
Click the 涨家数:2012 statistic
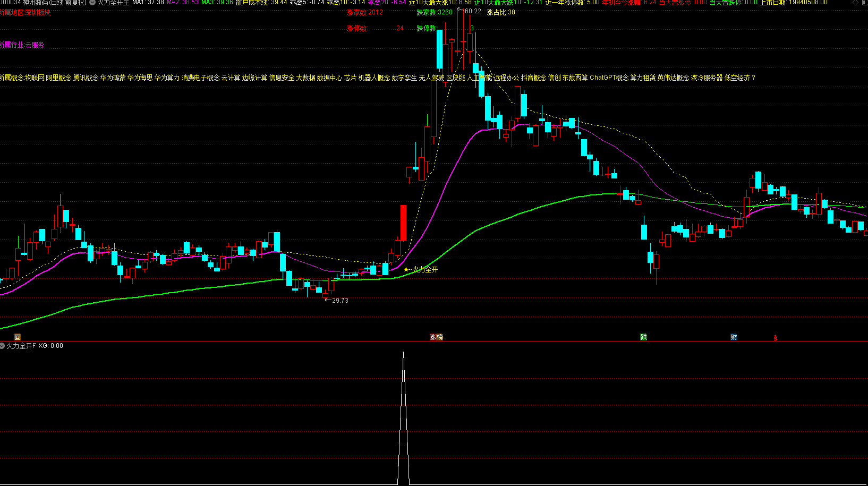point(365,12)
